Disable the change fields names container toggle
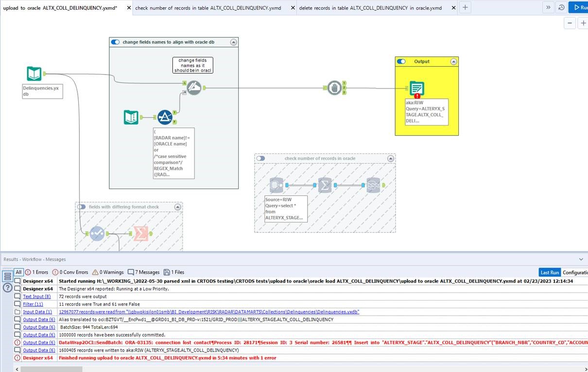 coord(115,42)
